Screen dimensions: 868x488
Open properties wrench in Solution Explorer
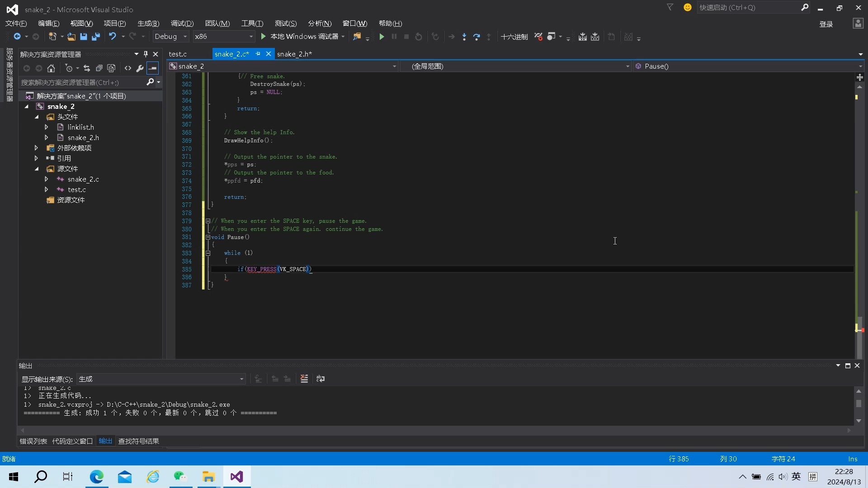click(x=140, y=68)
